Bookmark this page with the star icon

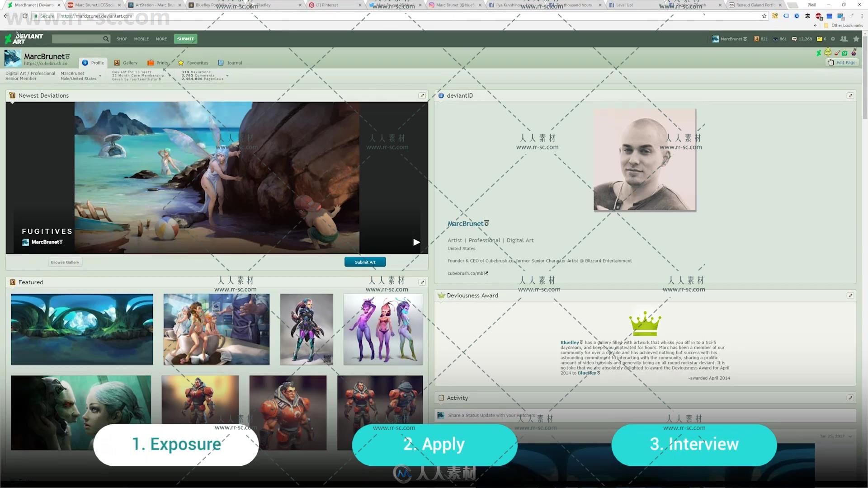764,16
